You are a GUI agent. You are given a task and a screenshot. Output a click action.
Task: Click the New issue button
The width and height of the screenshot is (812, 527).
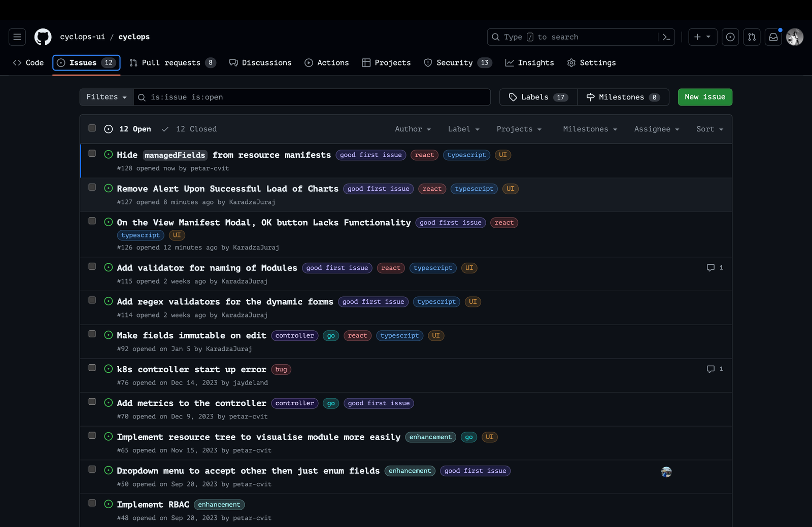point(704,97)
